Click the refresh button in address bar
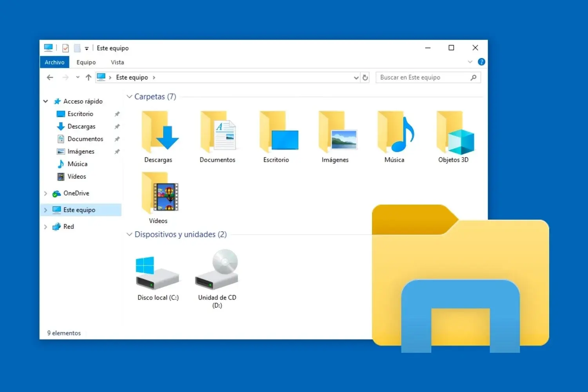588x392 pixels. [365, 77]
